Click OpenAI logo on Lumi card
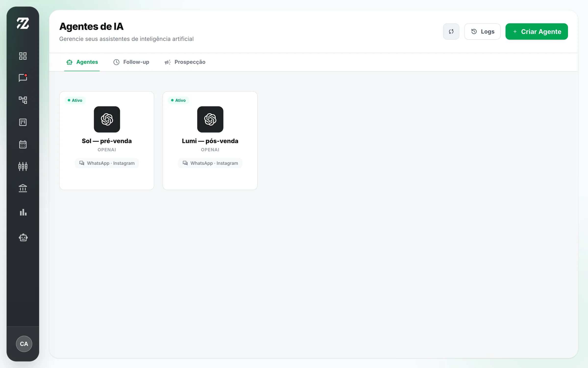Viewport: 588px width, 368px height. [x=210, y=119]
